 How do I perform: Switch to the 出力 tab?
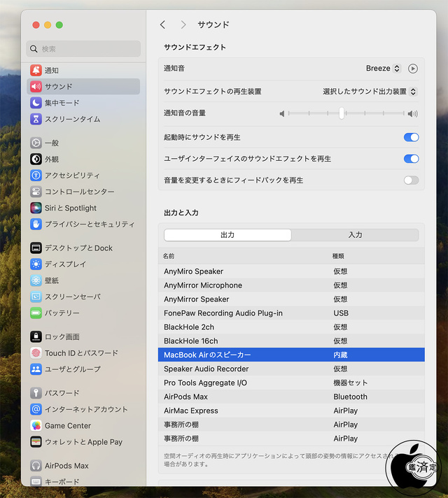pyautogui.click(x=227, y=235)
